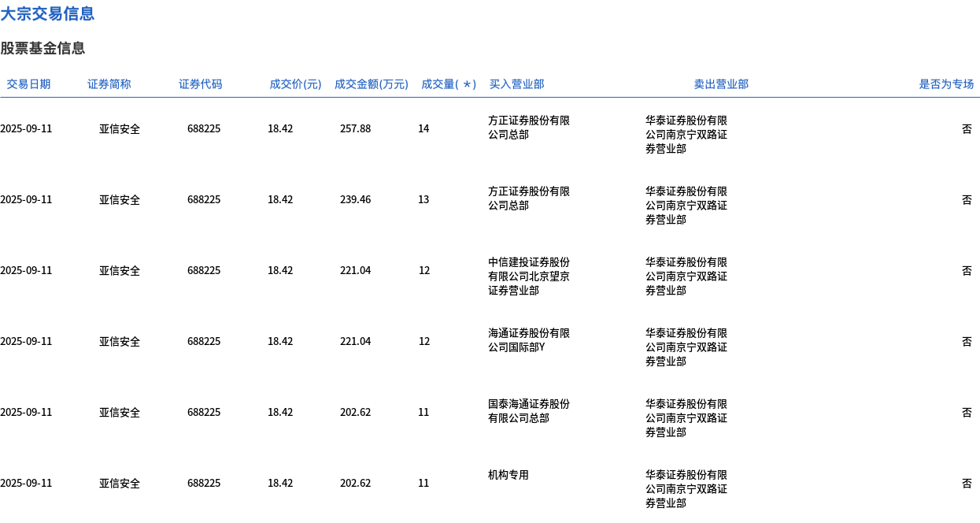Click 亚信安全 in the 257.88 row
Image resolution: width=980 pixels, height=523 pixels.
120,128
